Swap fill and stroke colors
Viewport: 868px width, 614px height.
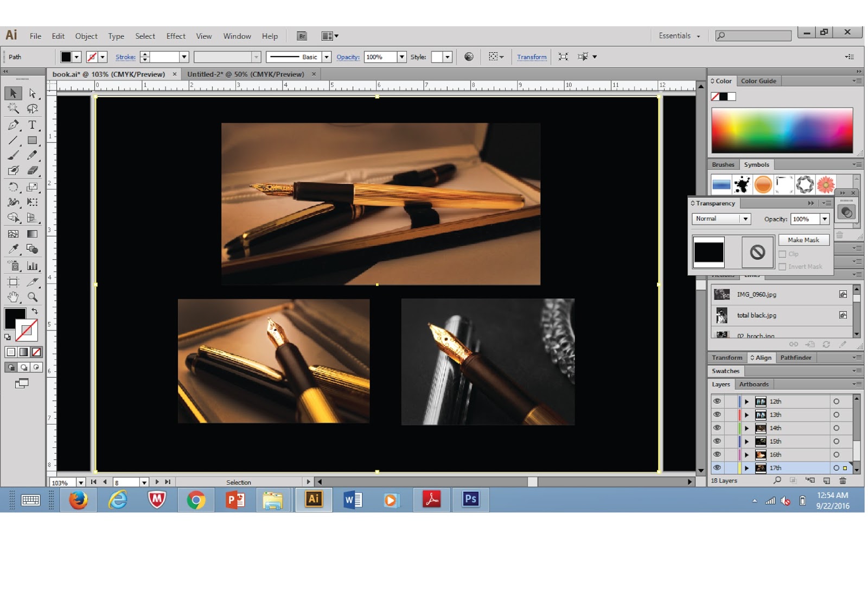click(x=35, y=311)
